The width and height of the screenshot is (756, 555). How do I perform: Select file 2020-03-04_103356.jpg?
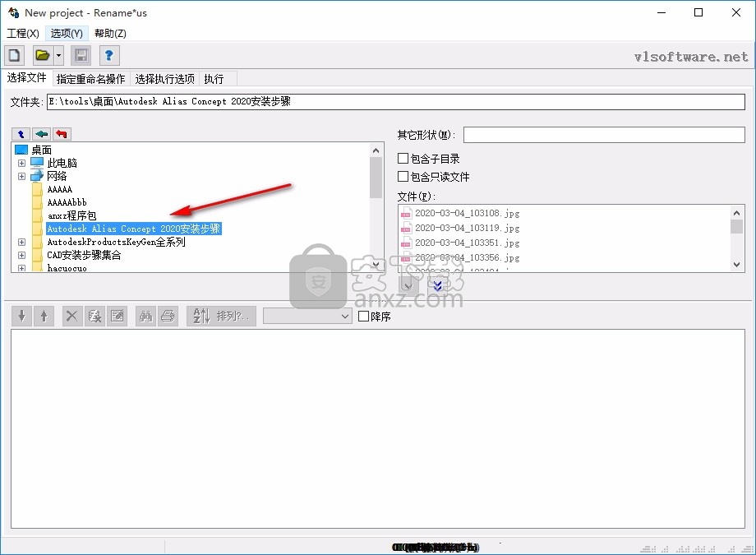(468, 257)
